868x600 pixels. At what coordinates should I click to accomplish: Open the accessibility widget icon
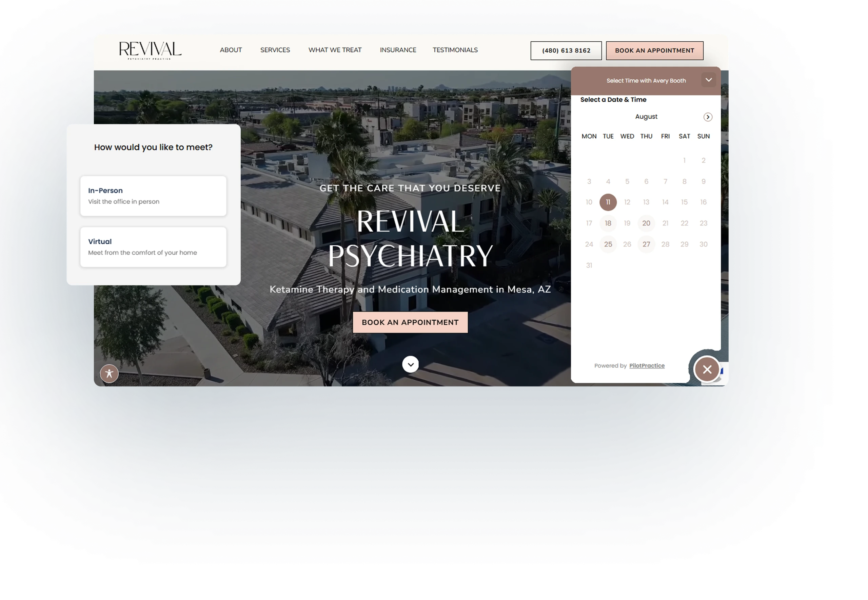click(109, 373)
